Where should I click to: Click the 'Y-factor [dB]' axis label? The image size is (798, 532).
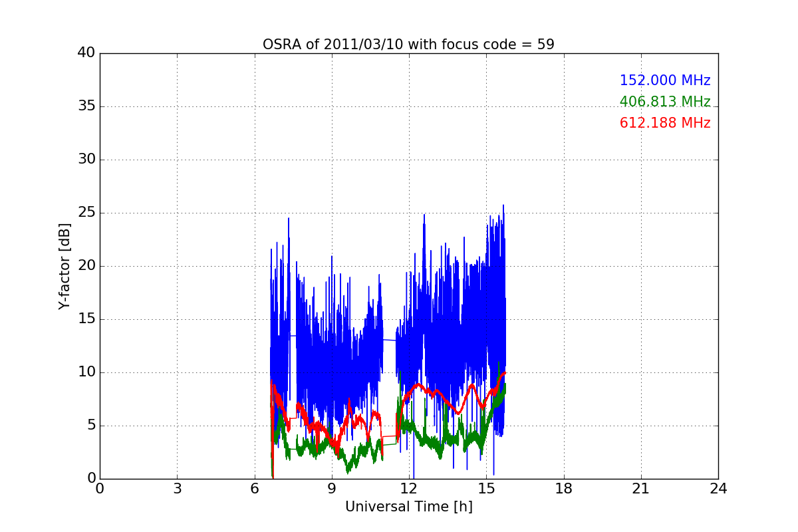pos(65,266)
